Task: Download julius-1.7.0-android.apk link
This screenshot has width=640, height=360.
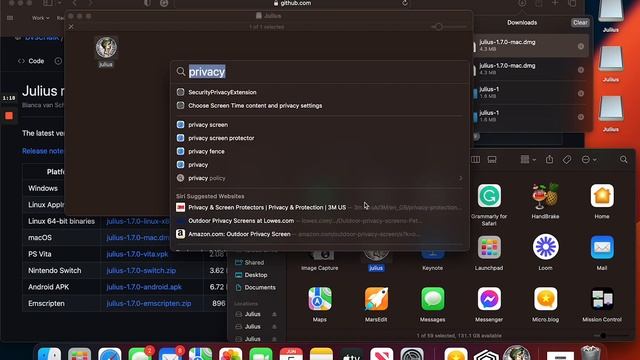Action: click(x=144, y=287)
